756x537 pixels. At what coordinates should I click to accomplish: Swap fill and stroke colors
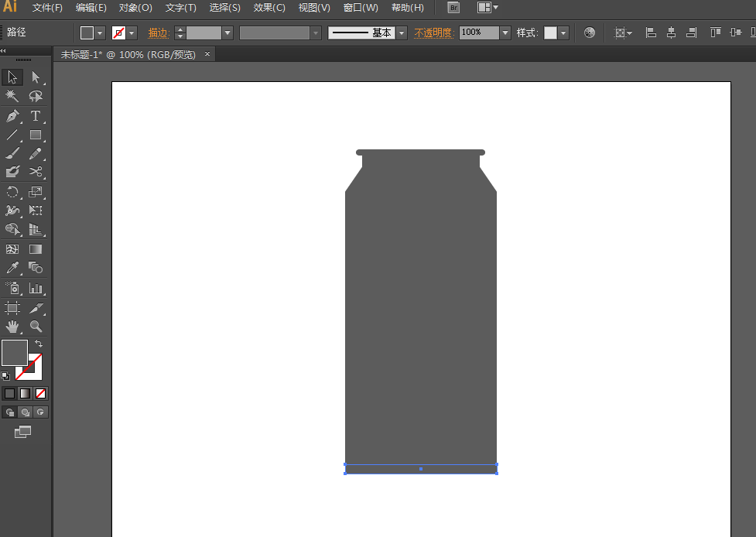[x=39, y=344]
